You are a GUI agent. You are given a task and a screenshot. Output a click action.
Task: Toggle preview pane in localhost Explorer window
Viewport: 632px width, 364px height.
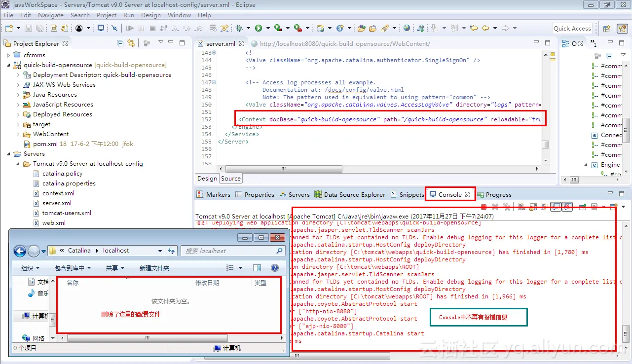pyautogui.click(x=257, y=268)
